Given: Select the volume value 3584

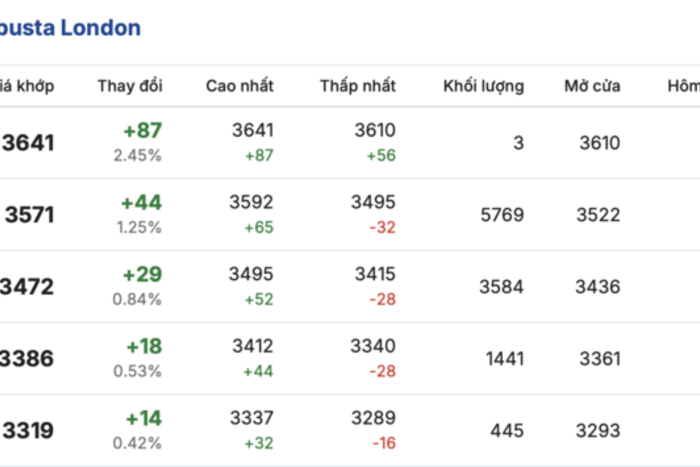Looking at the screenshot, I should [x=501, y=287].
